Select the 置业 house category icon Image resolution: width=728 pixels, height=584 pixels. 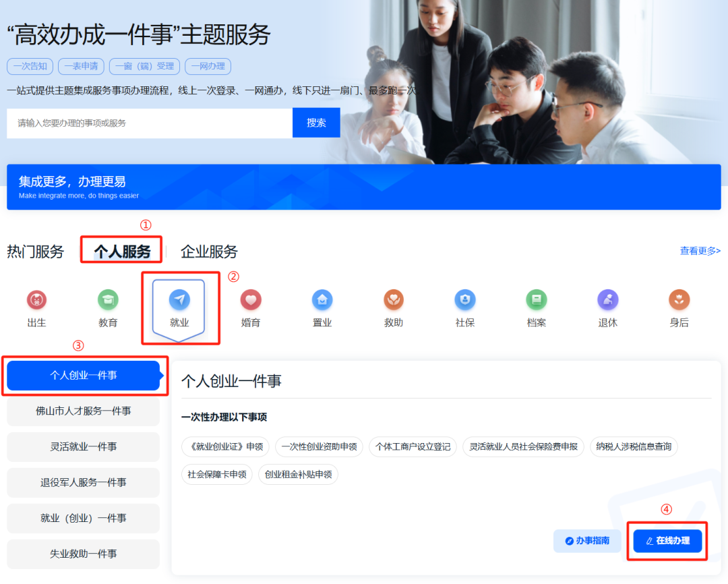click(322, 300)
